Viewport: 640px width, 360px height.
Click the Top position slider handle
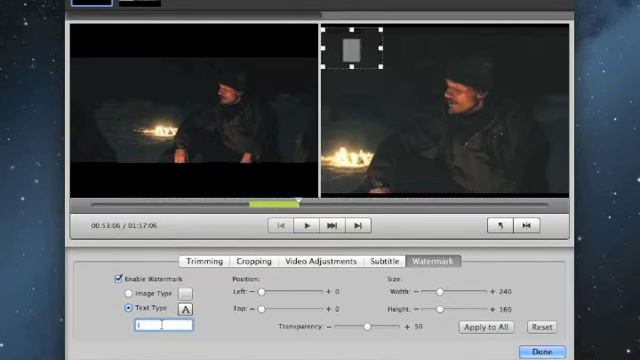click(x=262, y=309)
